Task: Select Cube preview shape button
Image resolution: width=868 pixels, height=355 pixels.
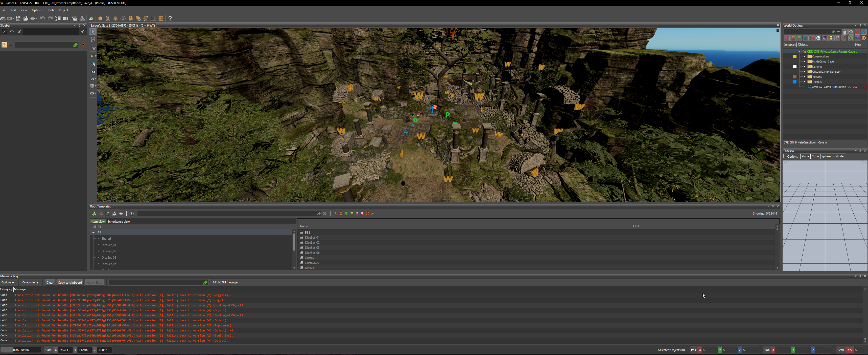Action: pyautogui.click(x=815, y=157)
